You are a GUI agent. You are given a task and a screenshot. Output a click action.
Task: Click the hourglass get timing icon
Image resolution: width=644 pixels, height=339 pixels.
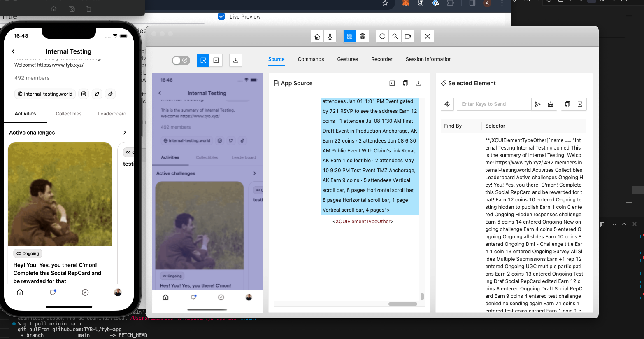pos(580,104)
